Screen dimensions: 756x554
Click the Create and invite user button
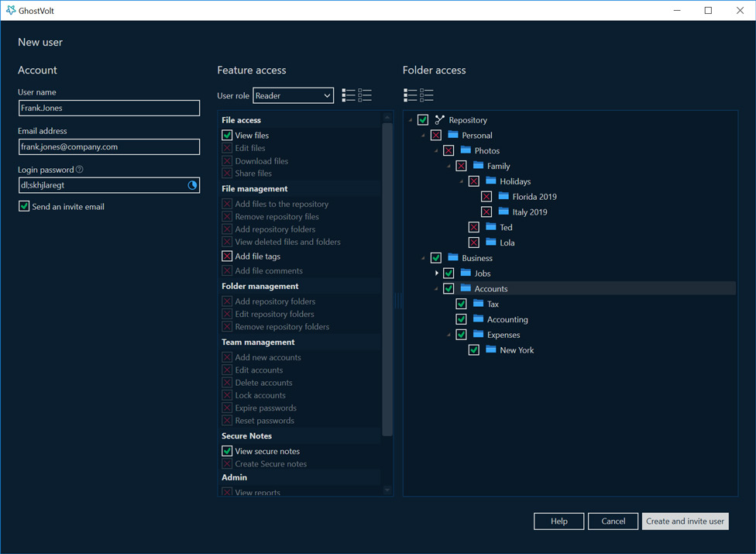(x=685, y=521)
